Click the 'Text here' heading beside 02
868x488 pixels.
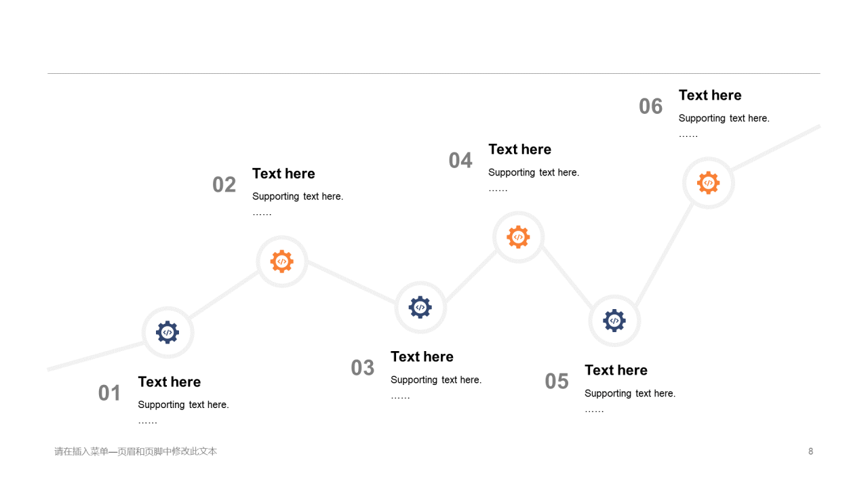point(283,174)
